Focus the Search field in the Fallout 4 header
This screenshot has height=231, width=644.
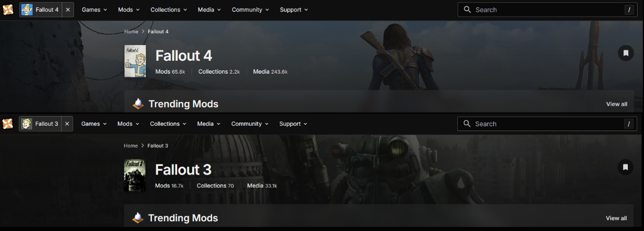546,10
